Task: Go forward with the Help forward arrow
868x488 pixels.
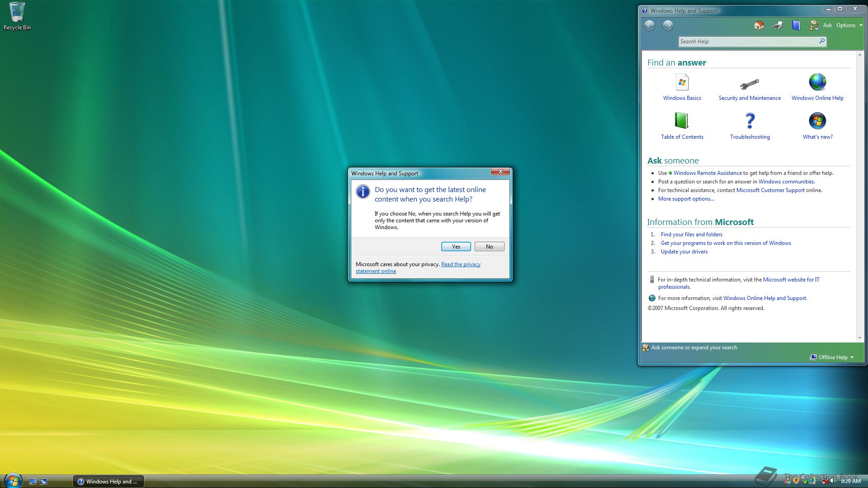Action: tap(668, 25)
